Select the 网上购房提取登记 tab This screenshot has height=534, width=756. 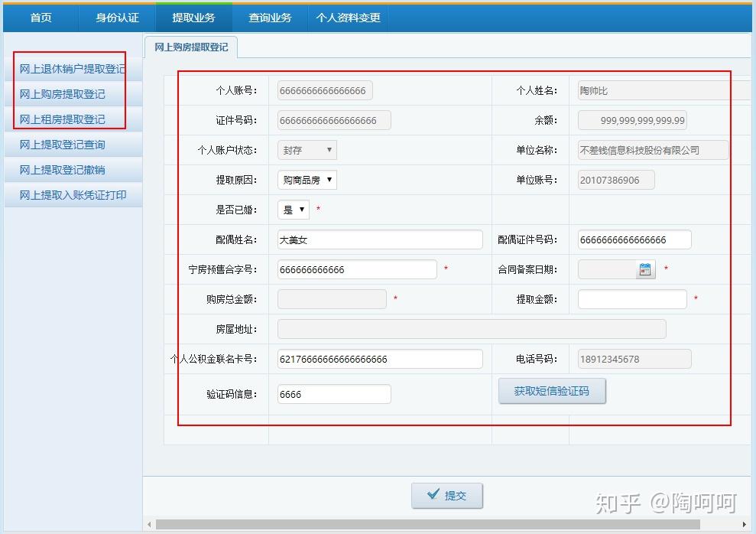click(191, 47)
